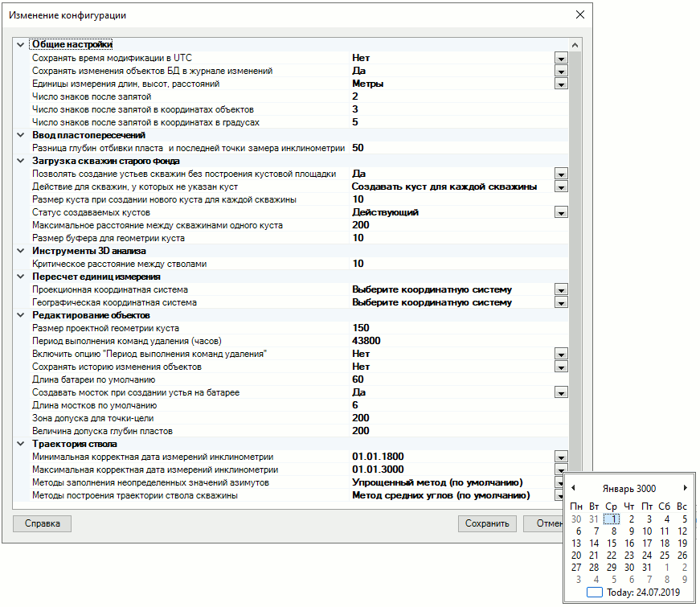Select Today: 24.07.2019 in calendar
This screenshot has height=607, width=700.
tap(633, 593)
